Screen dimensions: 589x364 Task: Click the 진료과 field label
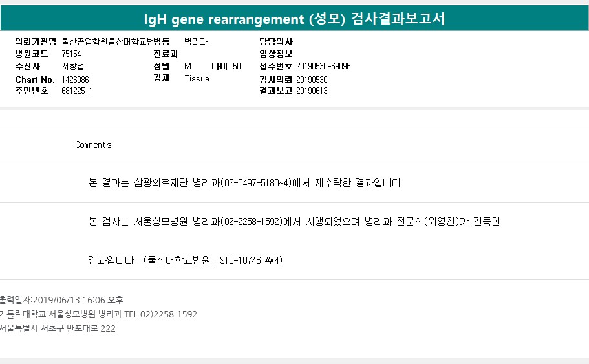click(x=166, y=54)
